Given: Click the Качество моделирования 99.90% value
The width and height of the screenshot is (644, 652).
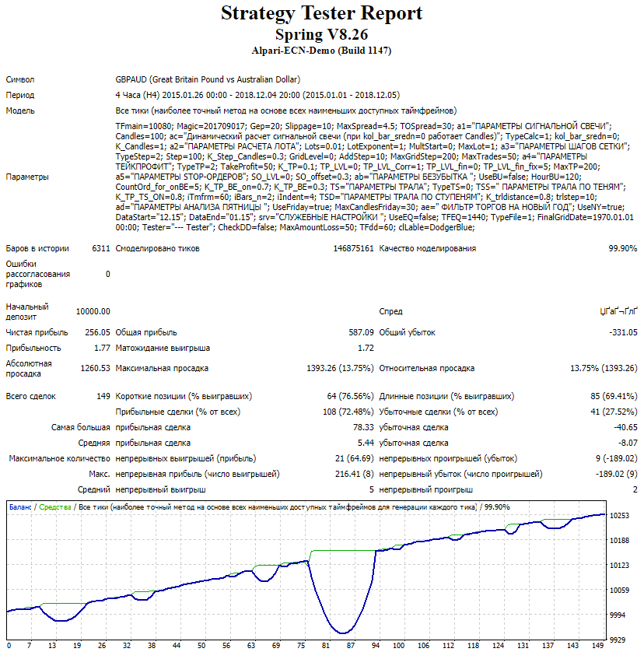Looking at the screenshot, I should coord(622,248).
